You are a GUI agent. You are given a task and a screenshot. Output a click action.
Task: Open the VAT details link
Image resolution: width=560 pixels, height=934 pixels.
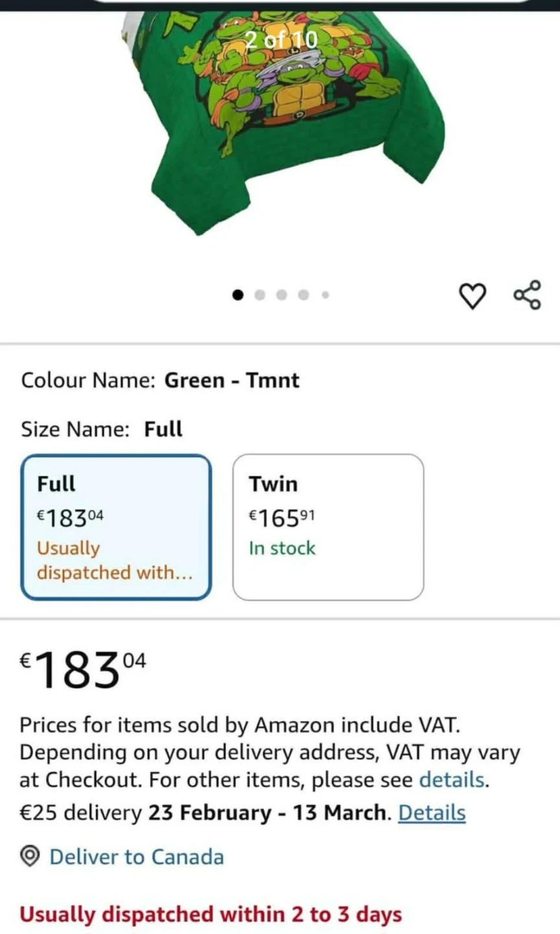tap(452, 779)
